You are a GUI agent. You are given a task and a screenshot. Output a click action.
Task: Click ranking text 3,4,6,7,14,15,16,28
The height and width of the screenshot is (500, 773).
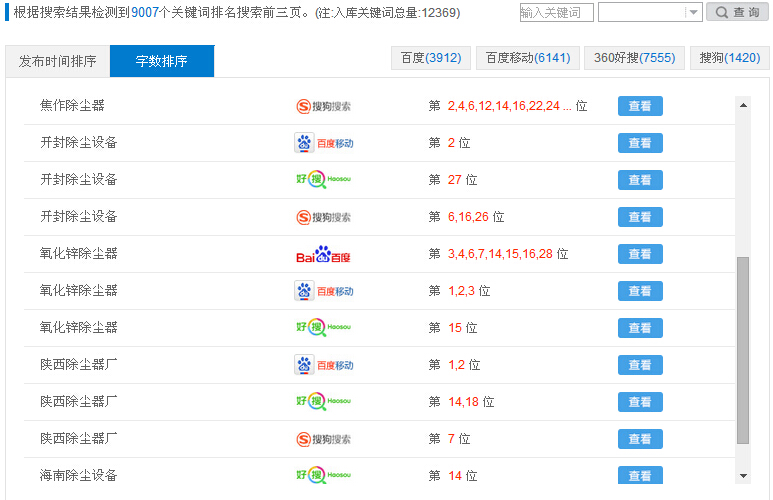point(500,254)
